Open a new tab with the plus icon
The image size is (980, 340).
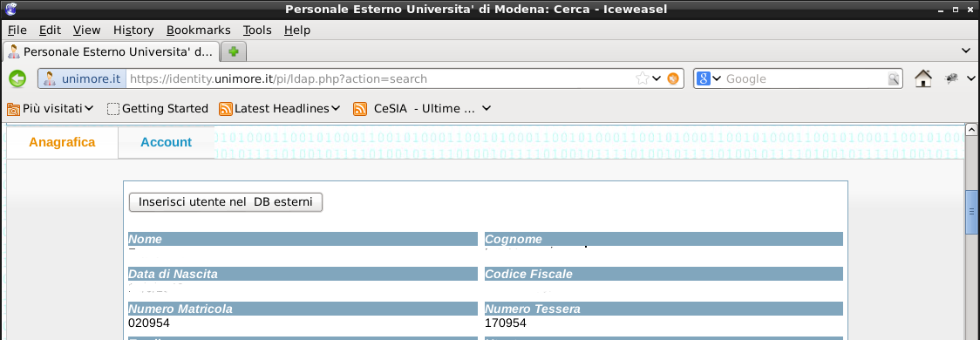coord(234,51)
